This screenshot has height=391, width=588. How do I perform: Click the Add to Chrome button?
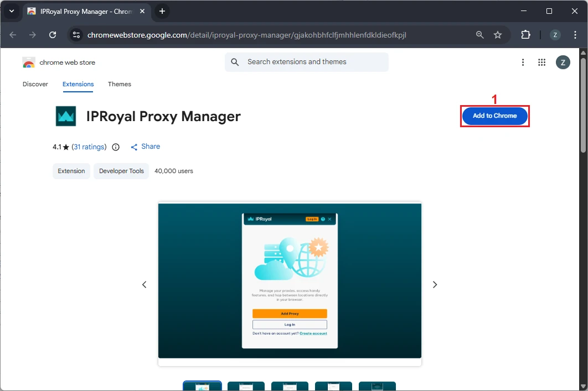[494, 116]
